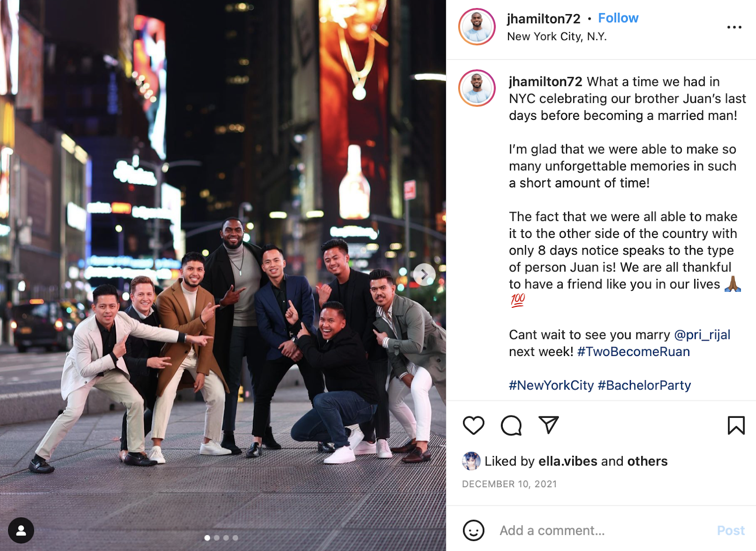Open jhamilton72 profile from the header username
This screenshot has width=756, height=551.
click(x=543, y=18)
